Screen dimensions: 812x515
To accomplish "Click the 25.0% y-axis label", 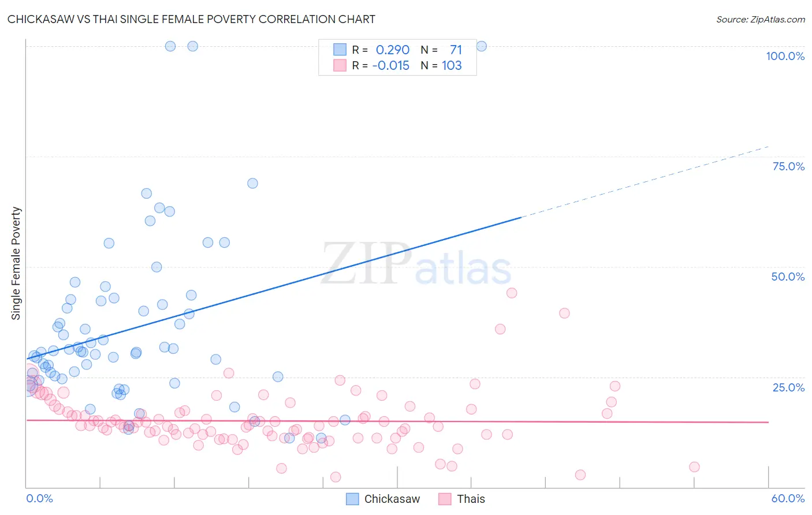I will pyautogui.click(x=788, y=387).
